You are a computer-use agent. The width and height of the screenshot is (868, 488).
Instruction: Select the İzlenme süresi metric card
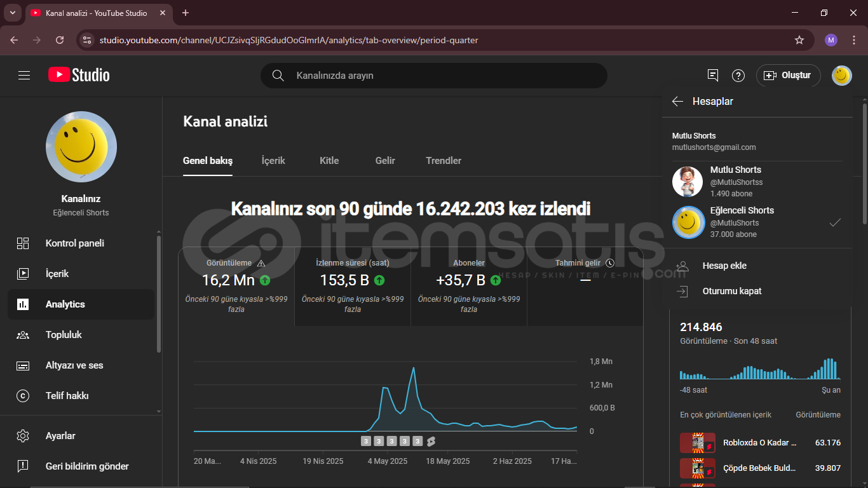pyautogui.click(x=353, y=287)
